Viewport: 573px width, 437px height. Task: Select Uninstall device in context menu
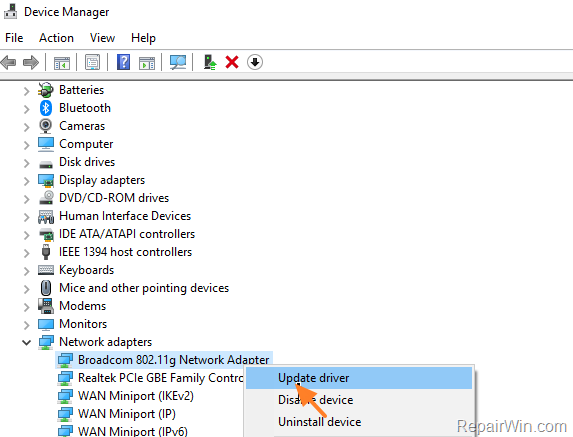(x=319, y=422)
